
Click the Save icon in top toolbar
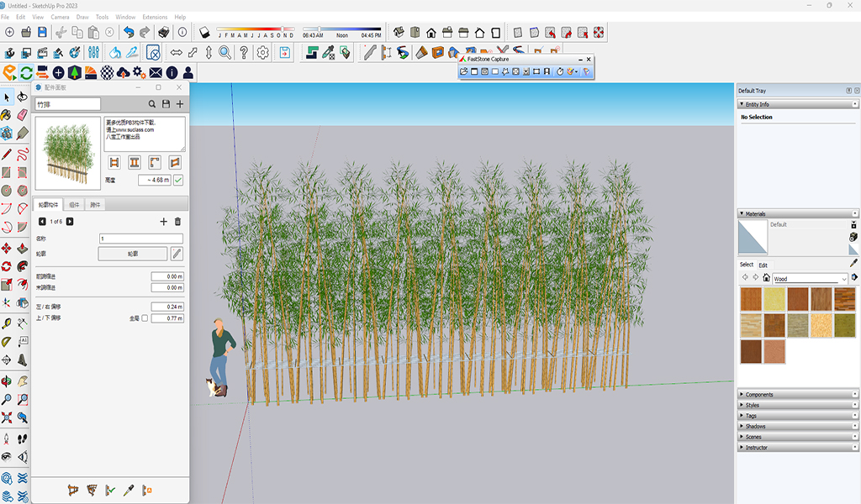[43, 32]
